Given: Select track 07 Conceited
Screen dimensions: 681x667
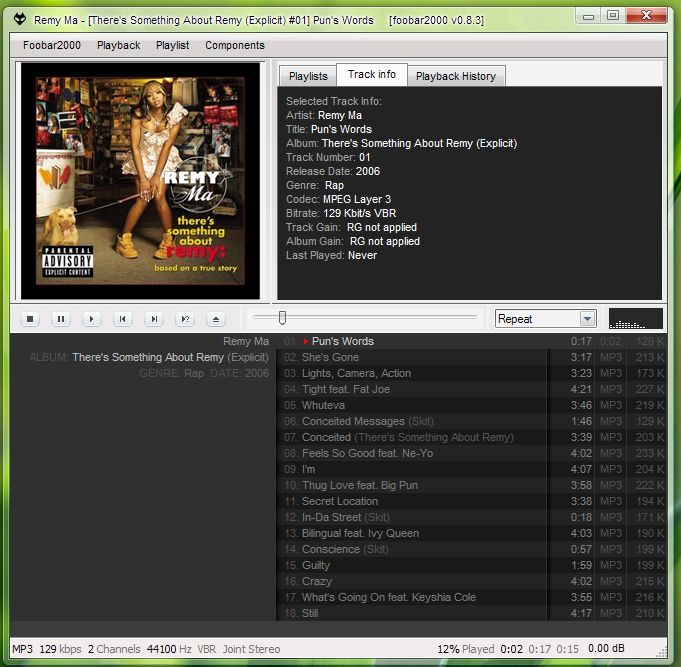Looking at the screenshot, I should (x=472, y=437).
